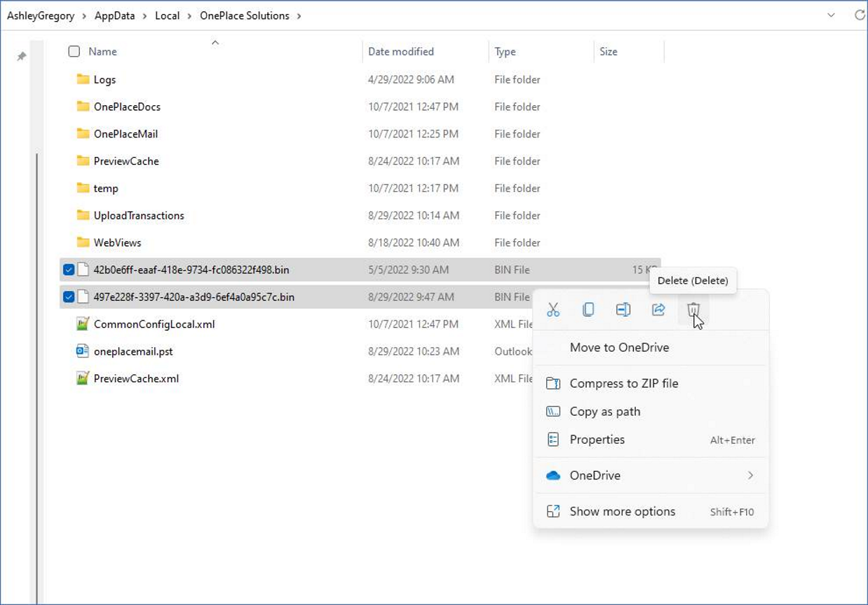
Task: Click the oneplacemail.pst Outlook file icon
Action: click(83, 351)
